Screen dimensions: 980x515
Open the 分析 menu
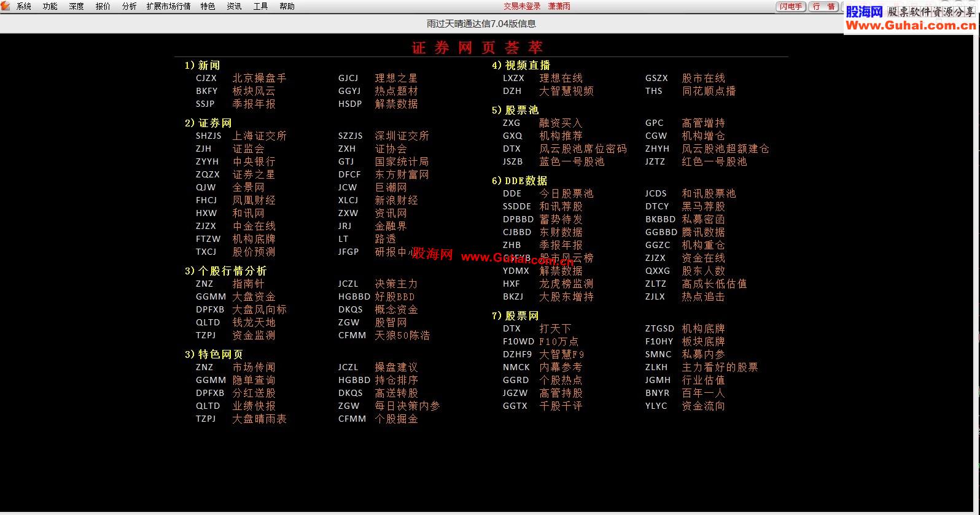130,6
